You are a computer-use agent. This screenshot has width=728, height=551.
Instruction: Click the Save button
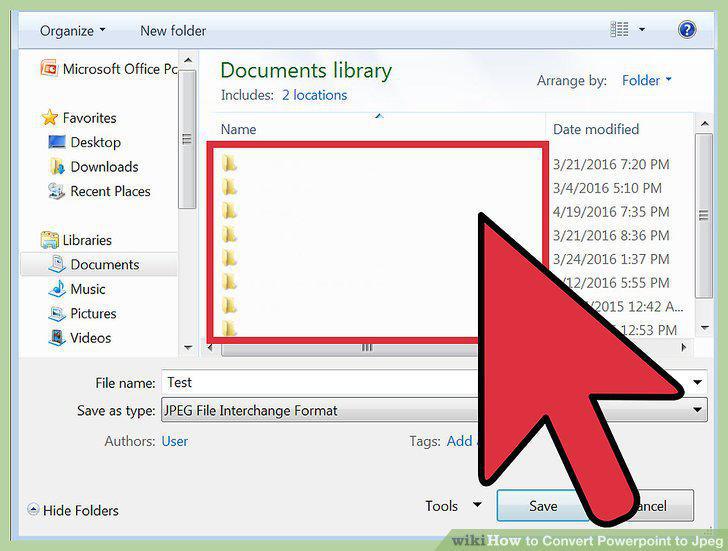[x=543, y=506]
